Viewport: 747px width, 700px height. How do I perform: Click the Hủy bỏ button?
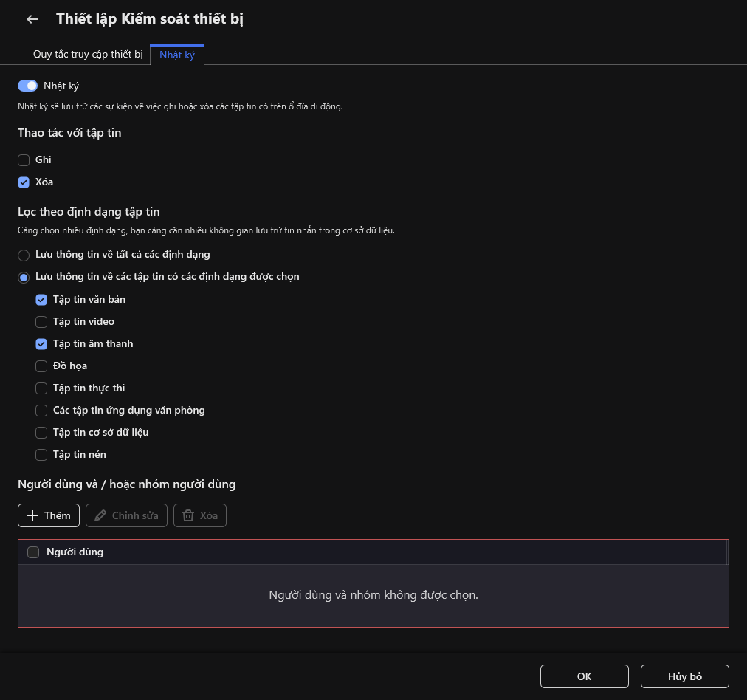tap(684, 676)
